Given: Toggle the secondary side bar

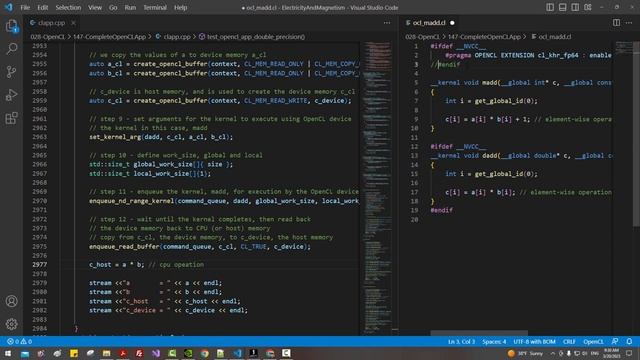Looking at the screenshot, I should [x=575, y=7].
